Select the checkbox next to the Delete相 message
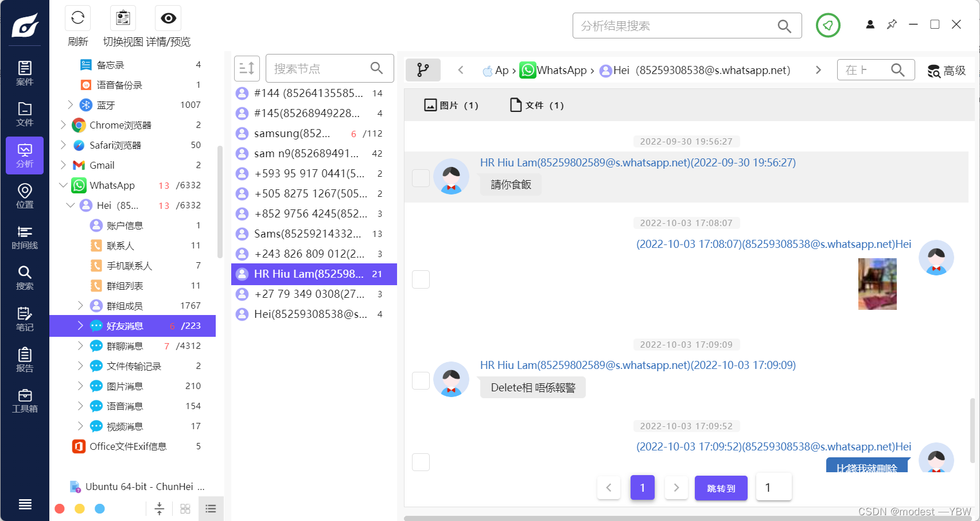 [x=421, y=380]
